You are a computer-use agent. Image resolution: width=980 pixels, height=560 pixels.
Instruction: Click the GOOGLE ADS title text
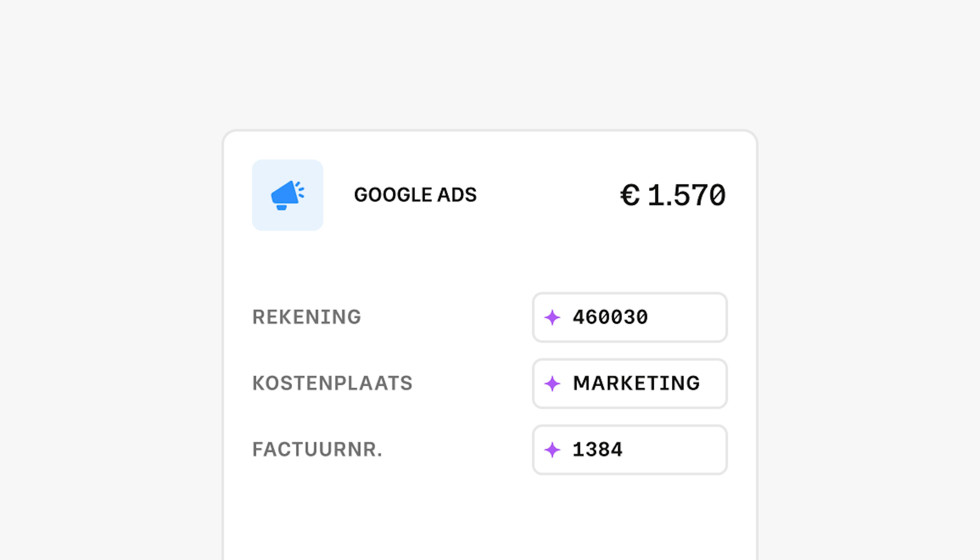click(x=415, y=194)
